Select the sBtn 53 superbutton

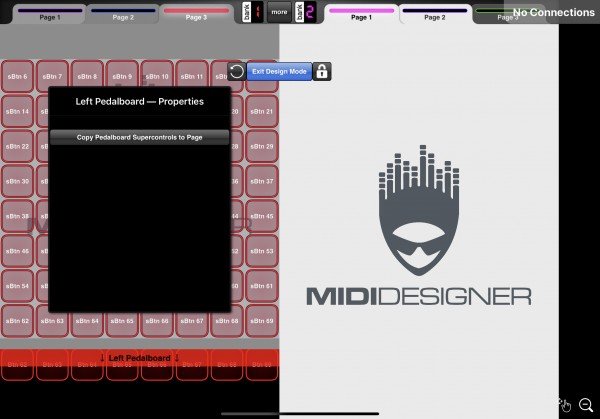coord(262,251)
